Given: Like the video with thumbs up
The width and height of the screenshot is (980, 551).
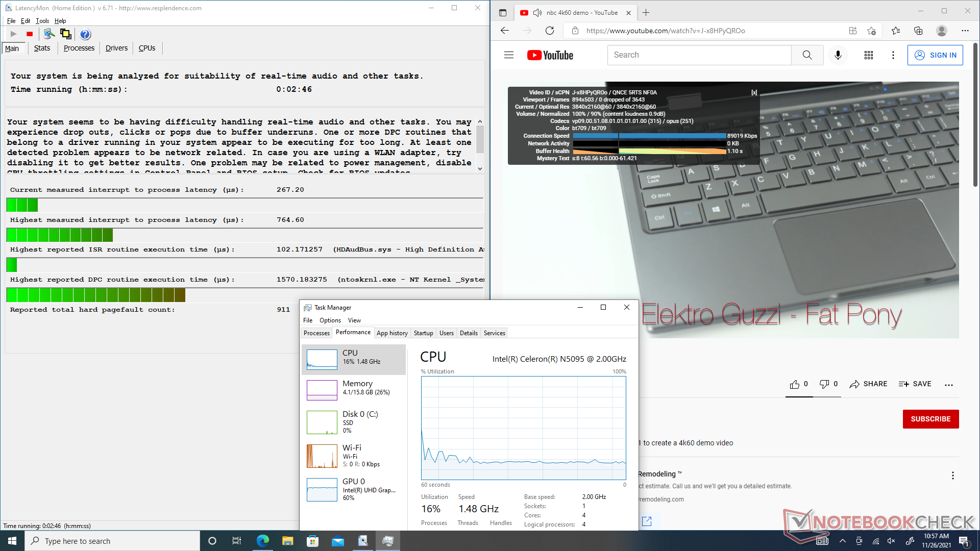Looking at the screenshot, I should pyautogui.click(x=795, y=384).
